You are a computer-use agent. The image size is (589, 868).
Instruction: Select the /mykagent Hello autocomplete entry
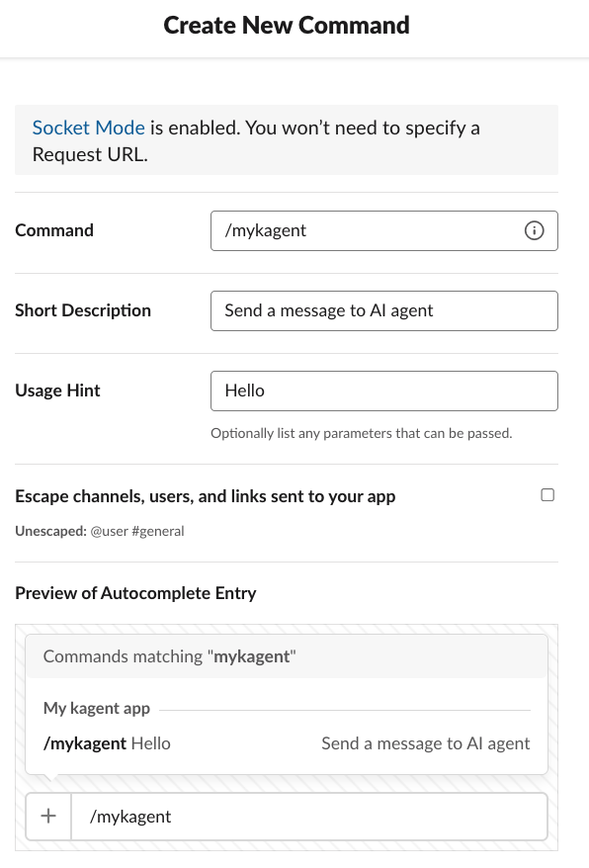click(x=287, y=743)
